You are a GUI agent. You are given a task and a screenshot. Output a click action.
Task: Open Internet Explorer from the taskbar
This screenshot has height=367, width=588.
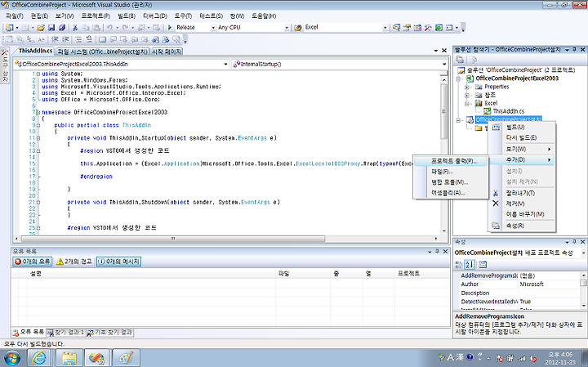(39, 358)
